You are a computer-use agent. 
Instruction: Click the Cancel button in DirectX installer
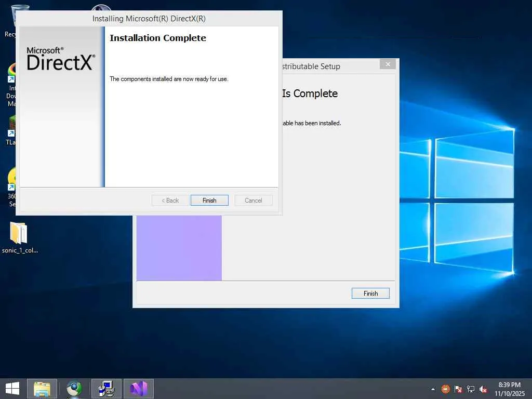[x=254, y=200]
